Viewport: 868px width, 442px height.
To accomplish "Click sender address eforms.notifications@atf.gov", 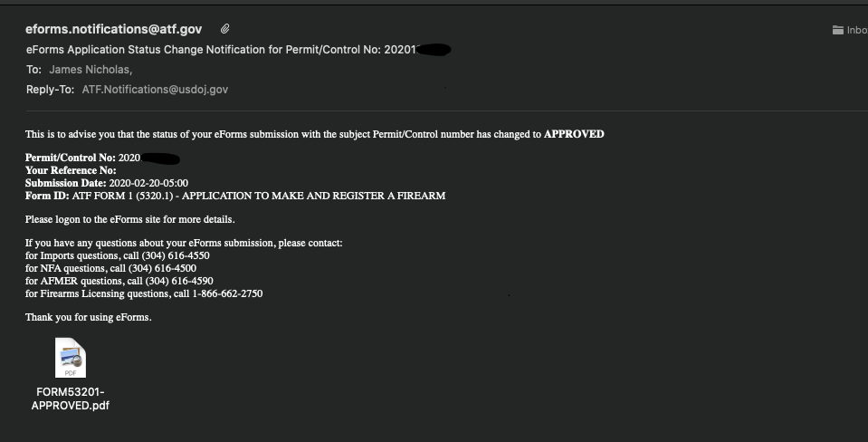I will click(113, 29).
